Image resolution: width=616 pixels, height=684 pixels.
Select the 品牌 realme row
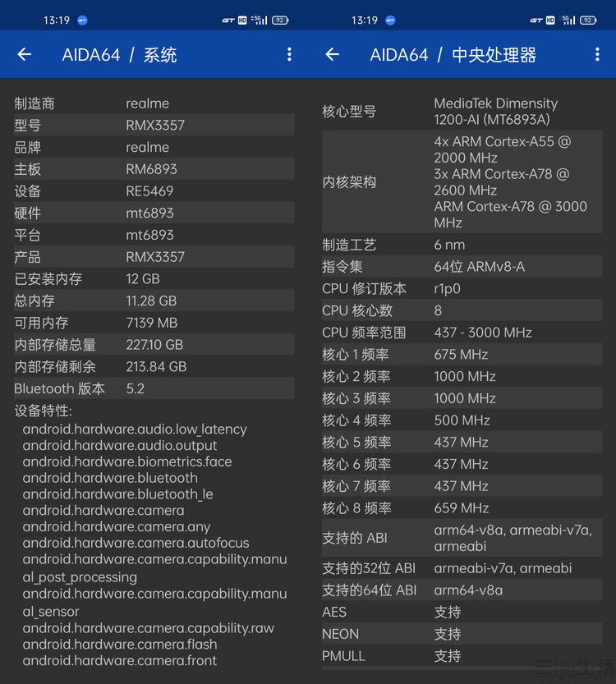pyautogui.click(x=154, y=147)
